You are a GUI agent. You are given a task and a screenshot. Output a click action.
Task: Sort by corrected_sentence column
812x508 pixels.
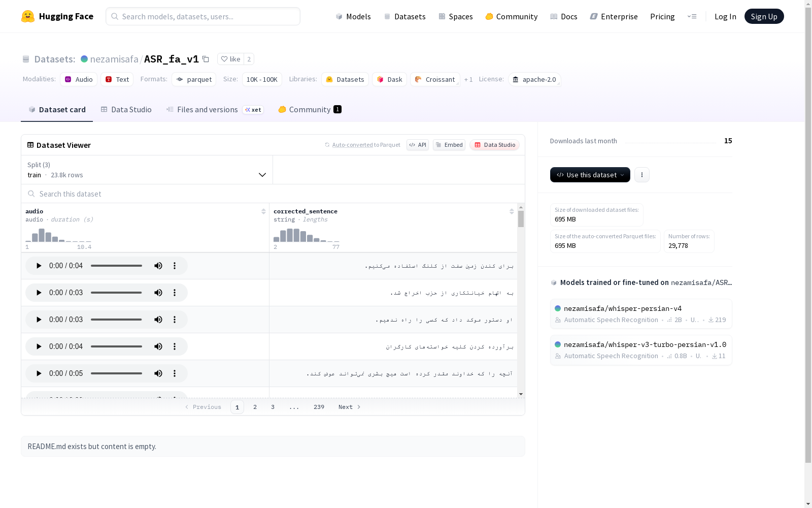click(x=512, y=211)
